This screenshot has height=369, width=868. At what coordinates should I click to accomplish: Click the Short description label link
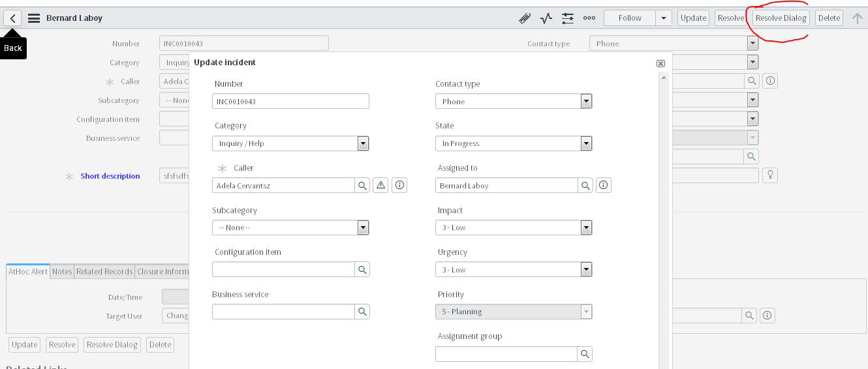click(110, 176)
